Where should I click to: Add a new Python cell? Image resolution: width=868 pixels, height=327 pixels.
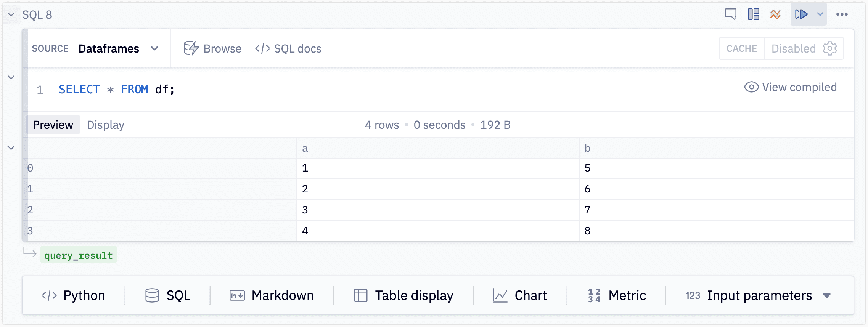click(73, 295)
